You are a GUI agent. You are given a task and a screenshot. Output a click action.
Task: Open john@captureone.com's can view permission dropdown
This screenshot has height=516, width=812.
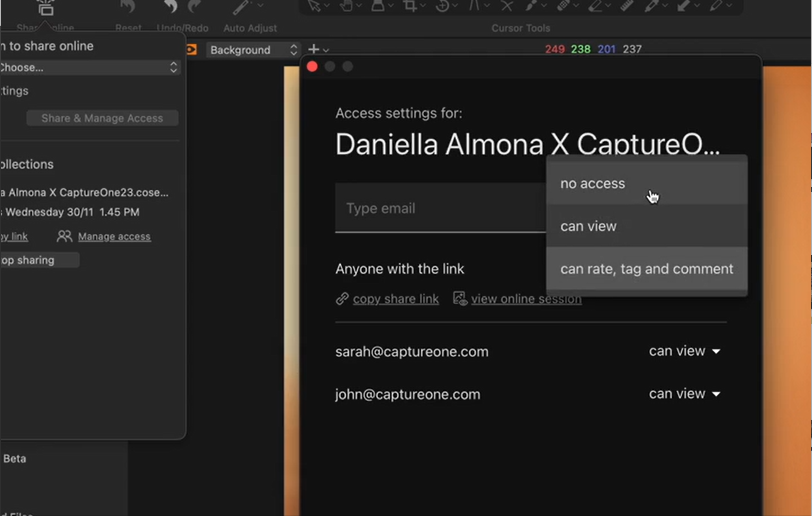684,394
